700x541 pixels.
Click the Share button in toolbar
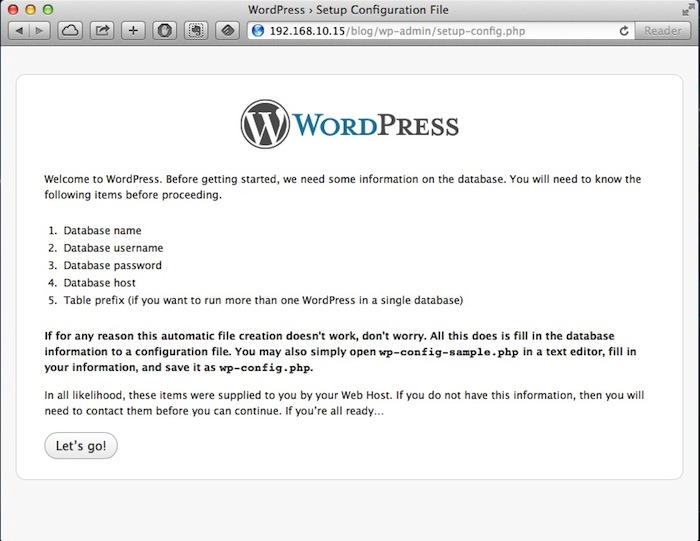tap(101, 31)
